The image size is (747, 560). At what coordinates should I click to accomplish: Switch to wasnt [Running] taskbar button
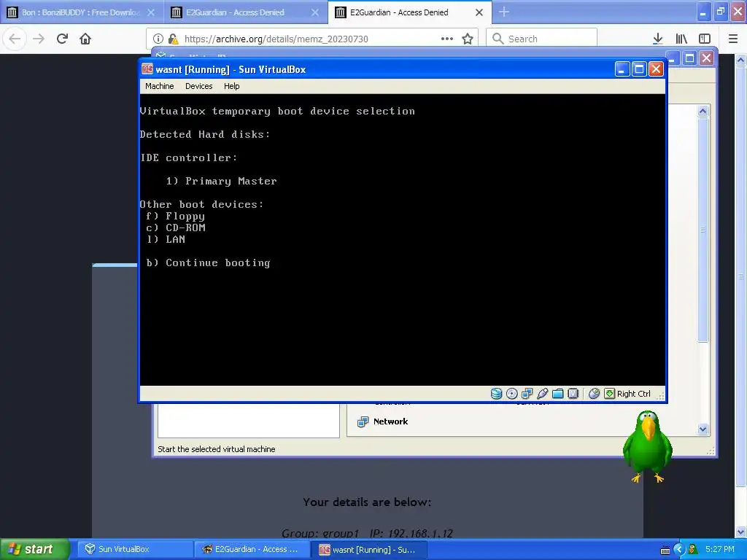point(369,550)
